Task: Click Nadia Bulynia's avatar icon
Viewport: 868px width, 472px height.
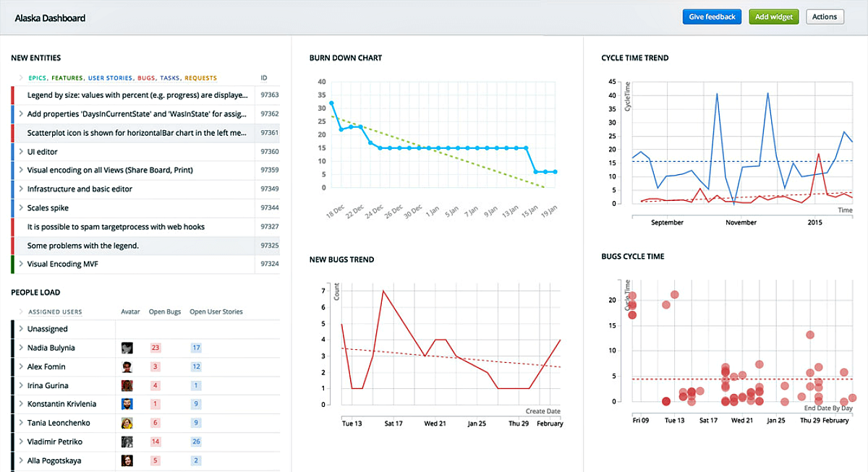Action: (127, 348)
